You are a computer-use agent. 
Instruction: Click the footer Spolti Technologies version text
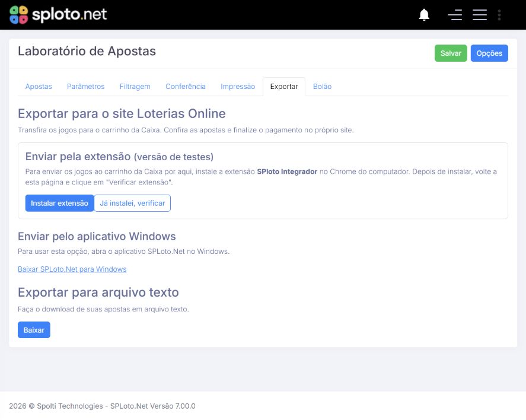(x=103, y=406)
